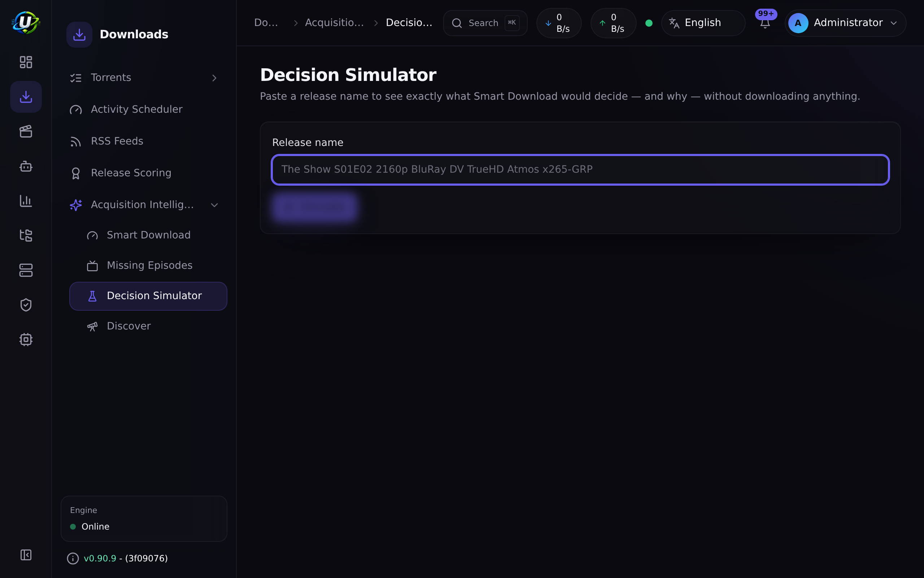924x578 pixels.
Task: Open the Search box in header
Action: tap(485, 23)
